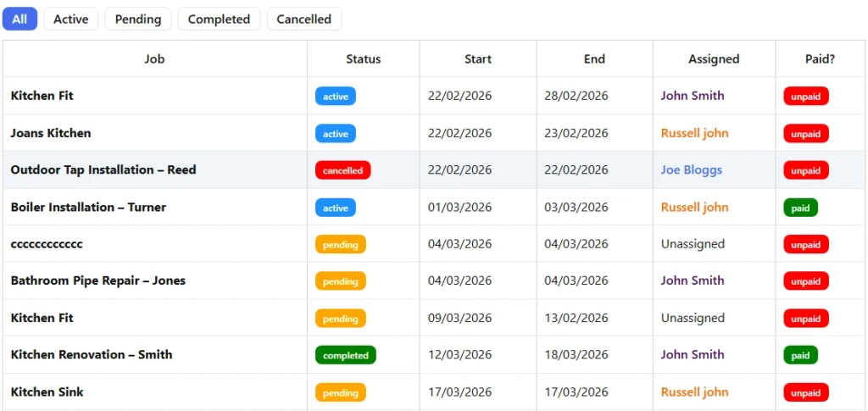Toggle paid badge for Boiler Installation – Turner
Screen dimensions: 868x411
coord(800,208)
